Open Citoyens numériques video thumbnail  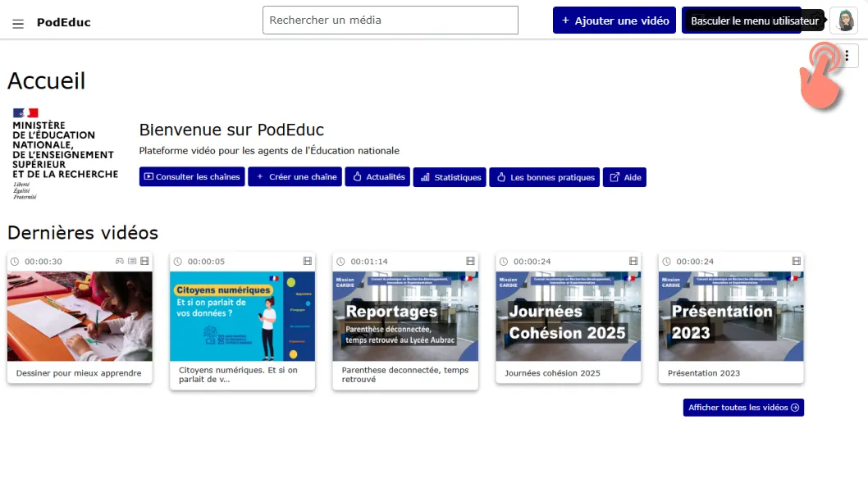pyautogui.click(x=243, y=316)
